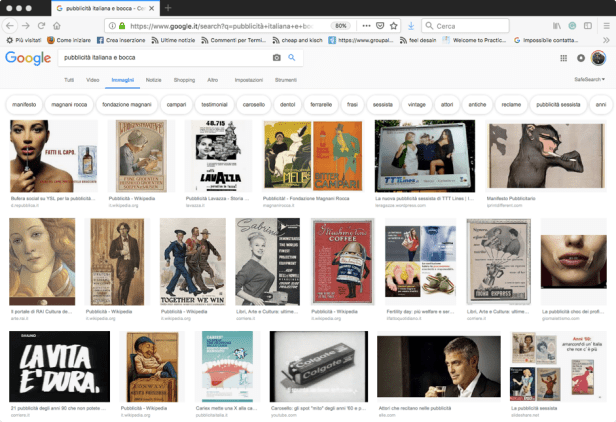Click the browser back arrow
Image resolution: width=616 pixels, height=422 pixels.
point(9,25)
